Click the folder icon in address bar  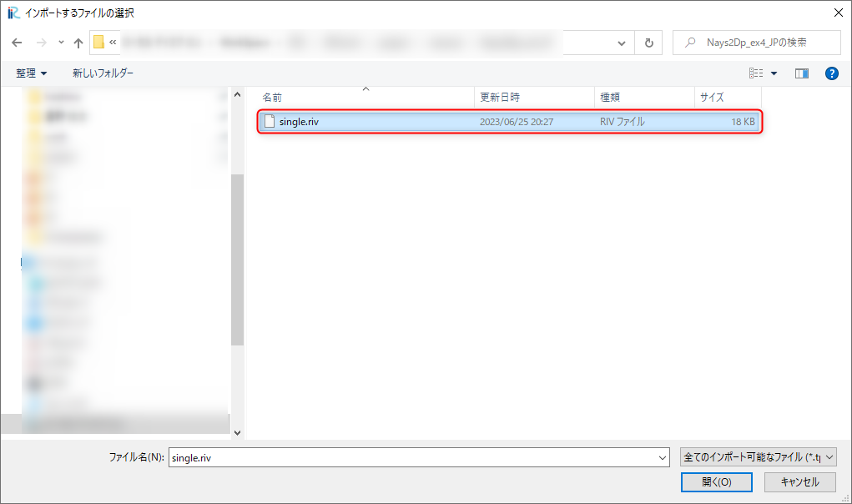click(x=98, y=42)
